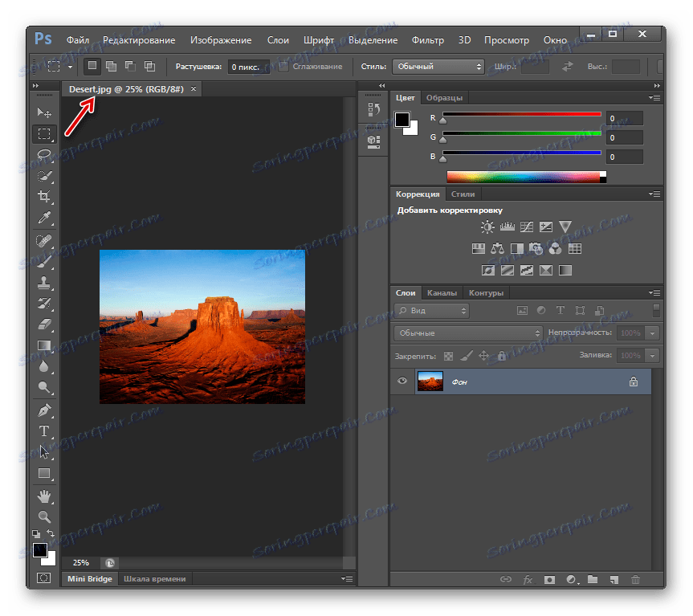This screenshot has height=616, width=693.
Task: Select the Pen tool
Action: coord(43,410)
